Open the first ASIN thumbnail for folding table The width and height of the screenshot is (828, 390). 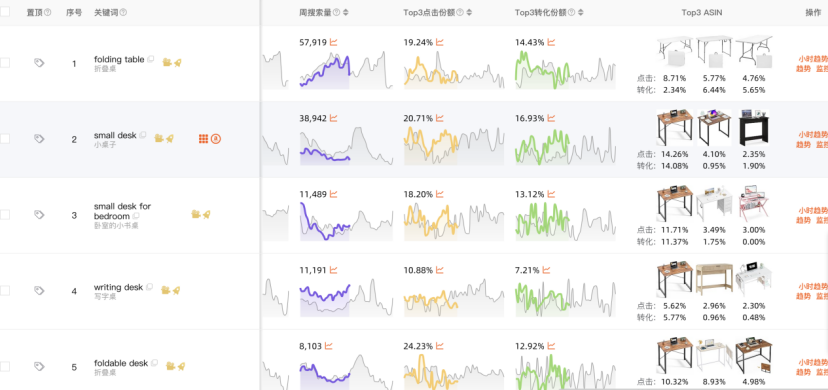coord(675,53)
